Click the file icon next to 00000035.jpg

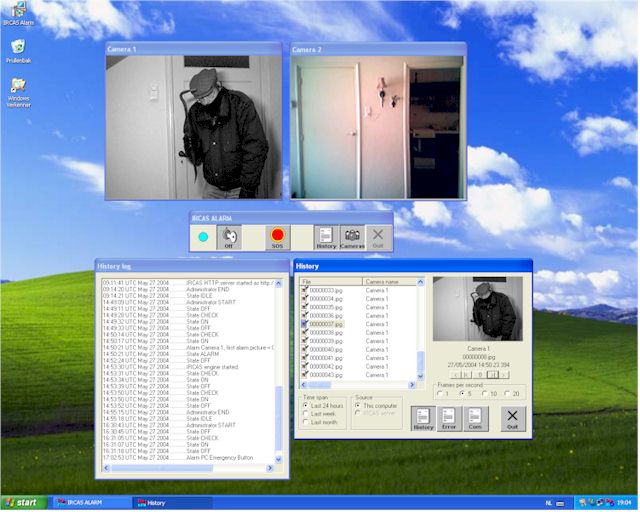pyautogui.click(x=304, y=307)
